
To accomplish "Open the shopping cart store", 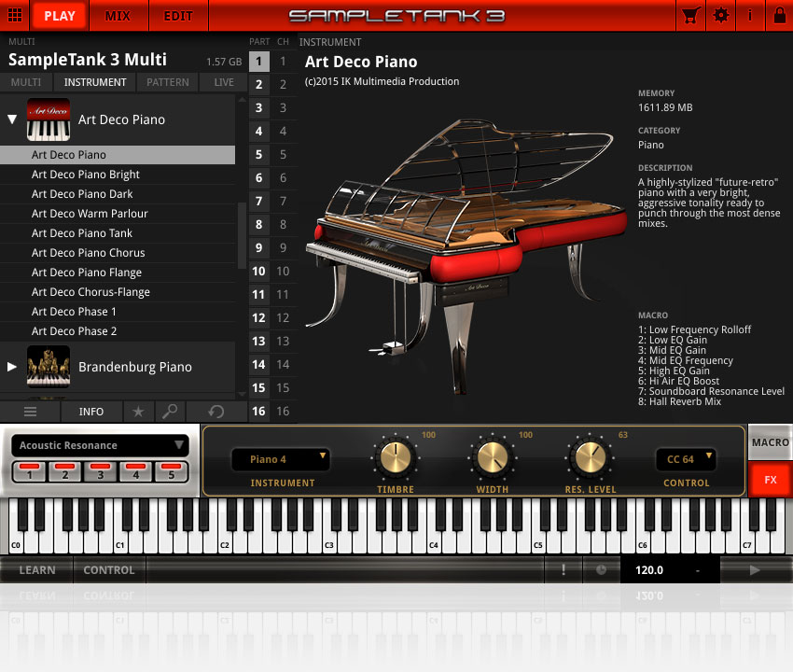I will (x=690, y=15).
